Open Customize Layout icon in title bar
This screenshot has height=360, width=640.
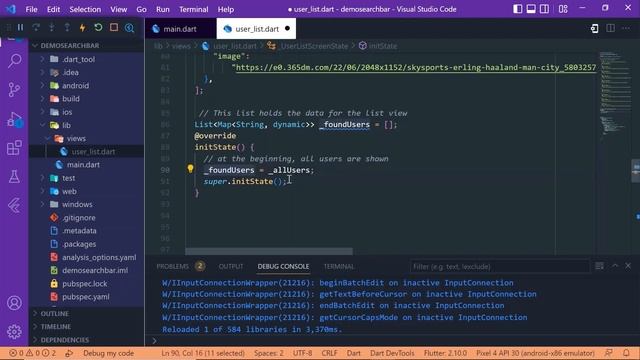(563, 9)
